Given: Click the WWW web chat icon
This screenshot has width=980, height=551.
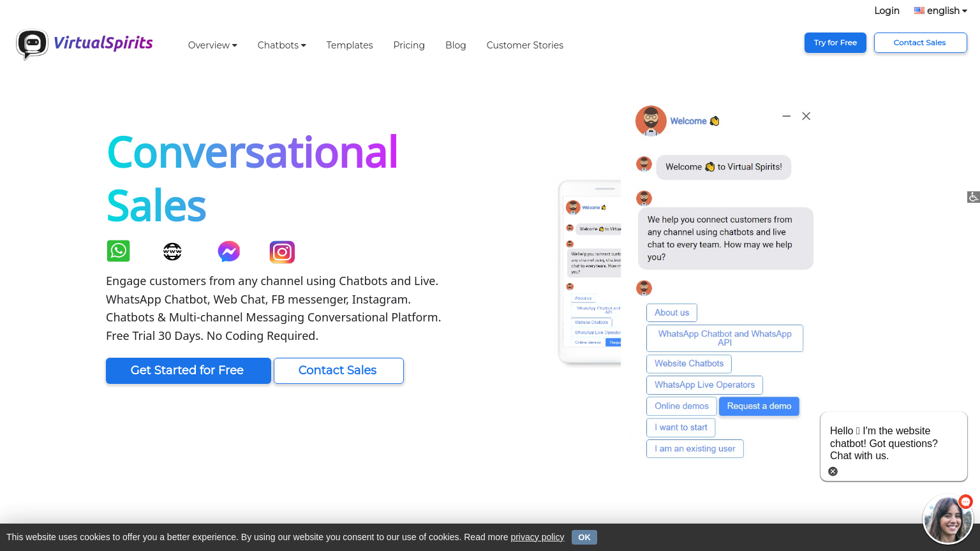Looking at the screenshot, I should [x=172, y=252].
